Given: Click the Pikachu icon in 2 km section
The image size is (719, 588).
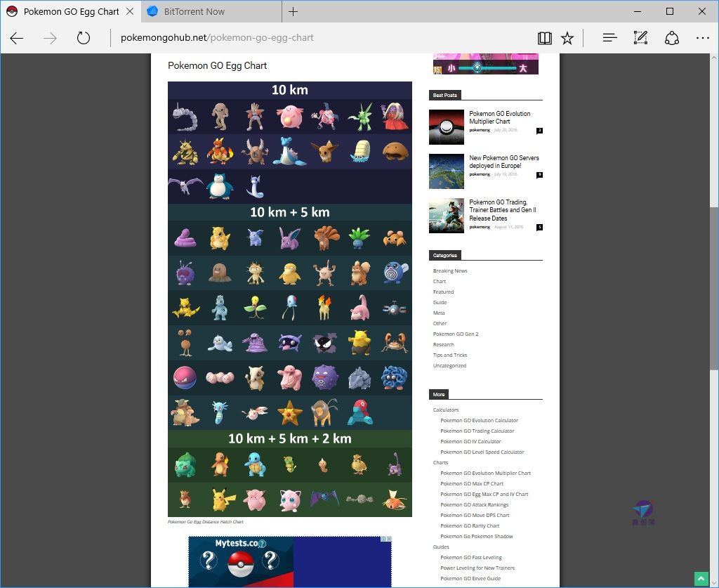Looking at the screenshot, I should point(223,499).
